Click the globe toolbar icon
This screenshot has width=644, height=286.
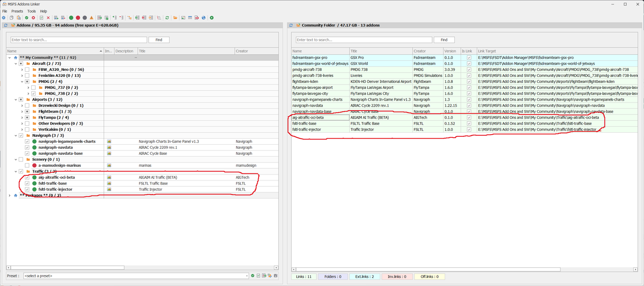pos(204,18)
